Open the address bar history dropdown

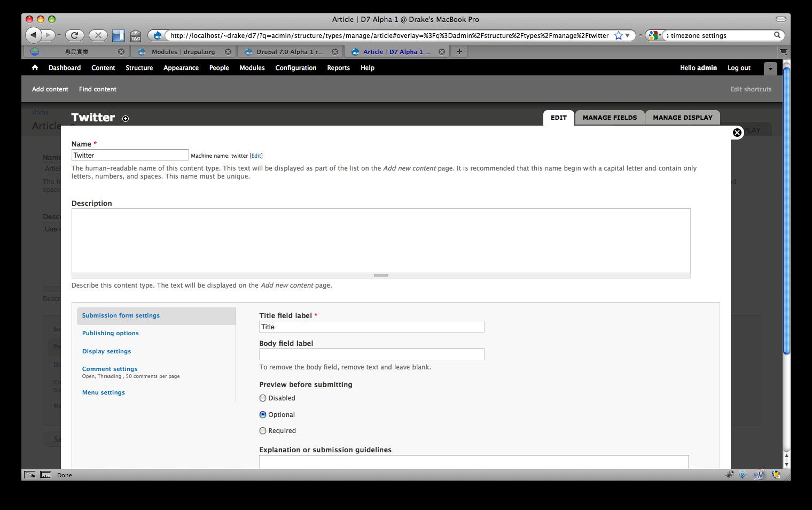point(628,36)
